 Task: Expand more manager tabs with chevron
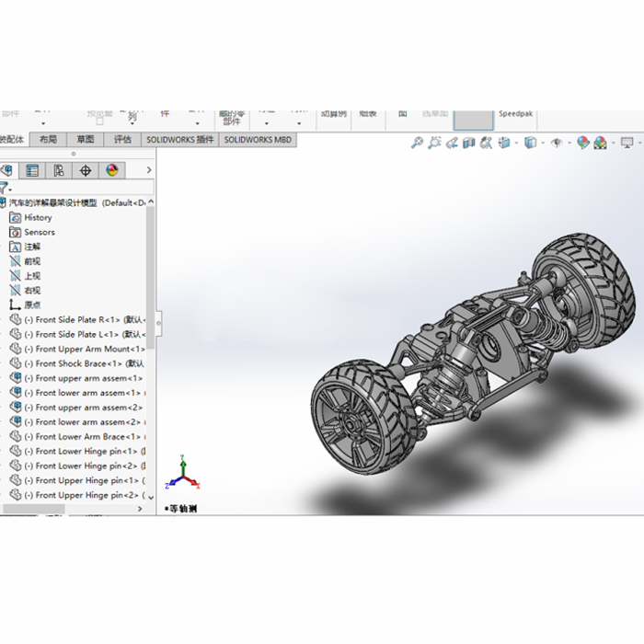point(149,170)
